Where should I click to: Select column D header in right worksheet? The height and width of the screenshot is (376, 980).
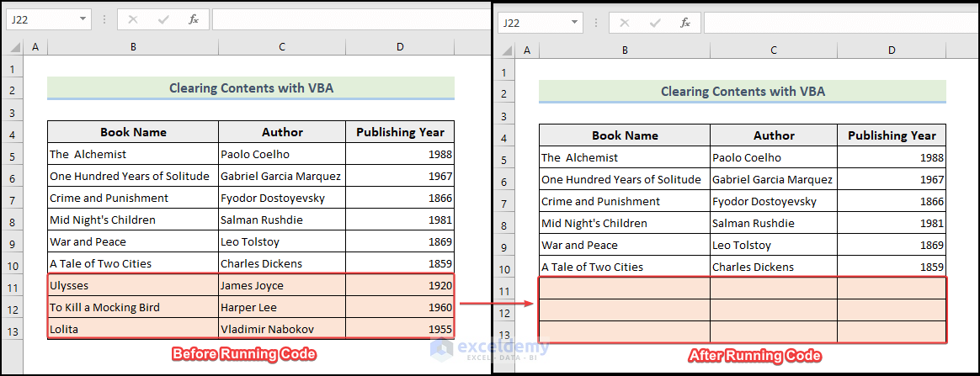[892, 50]
